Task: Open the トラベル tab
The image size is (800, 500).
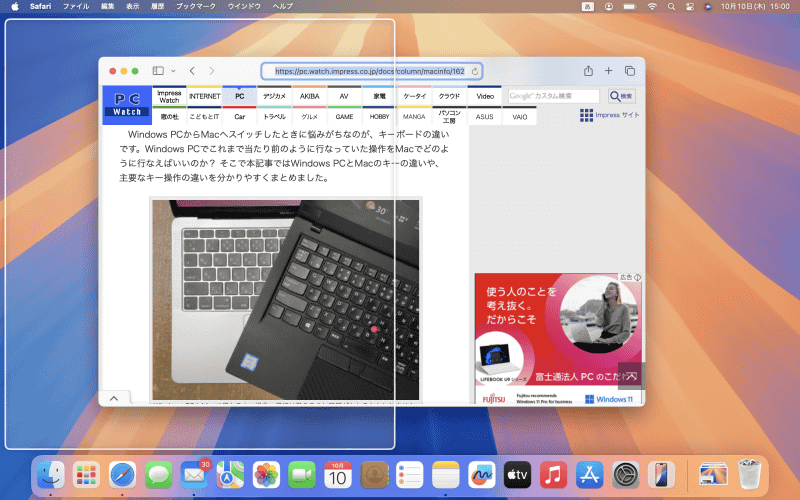Action: coord(274,116)
